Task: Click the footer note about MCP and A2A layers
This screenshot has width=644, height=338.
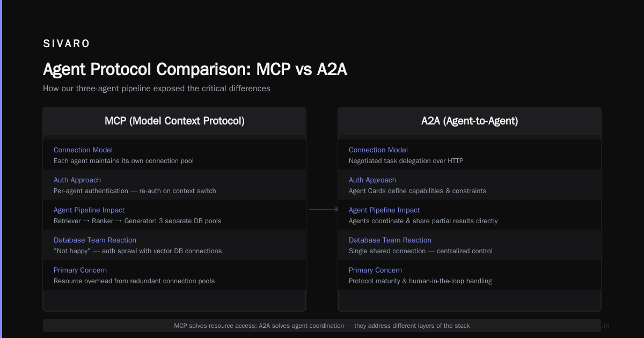Action: click(322, 326)
